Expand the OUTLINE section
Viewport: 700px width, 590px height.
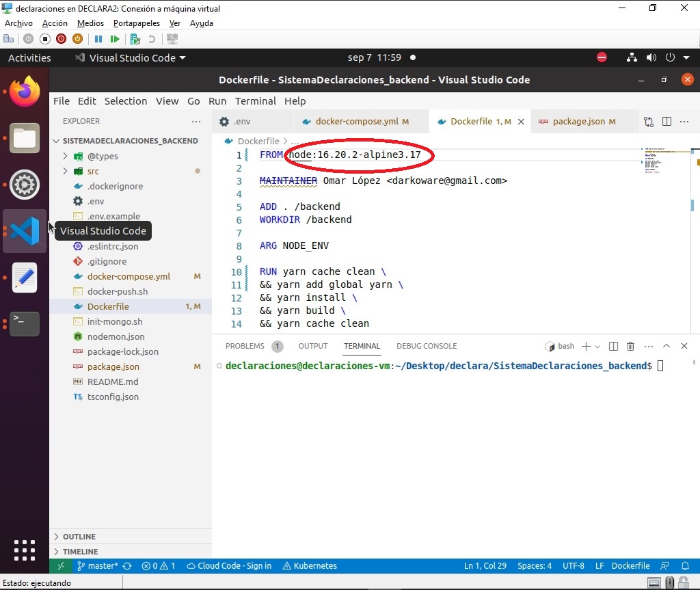click(x=79, y=537)
